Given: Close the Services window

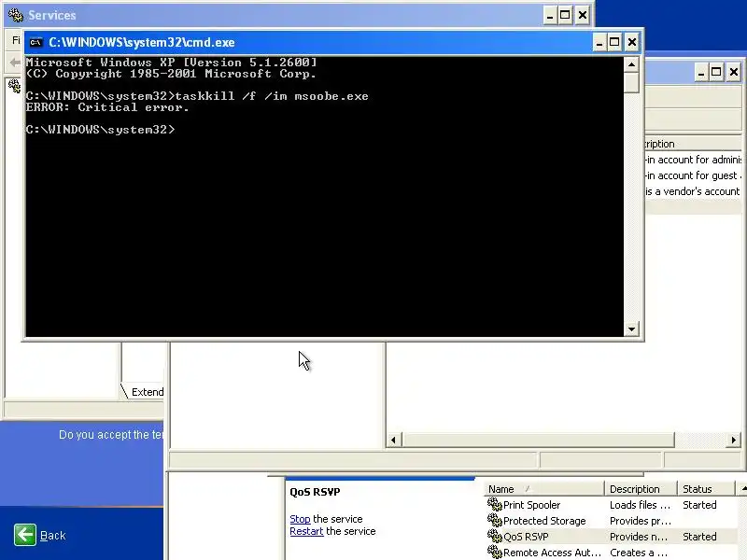Looking at the screenshot, I should pos(582,15).
